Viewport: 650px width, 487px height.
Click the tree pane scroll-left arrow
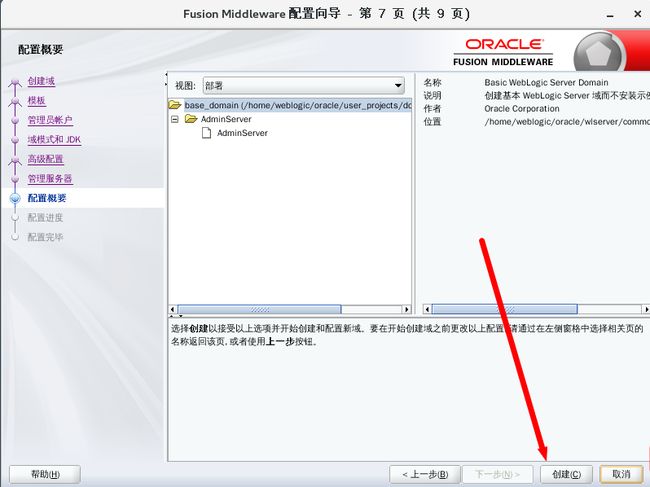(173, 309)
